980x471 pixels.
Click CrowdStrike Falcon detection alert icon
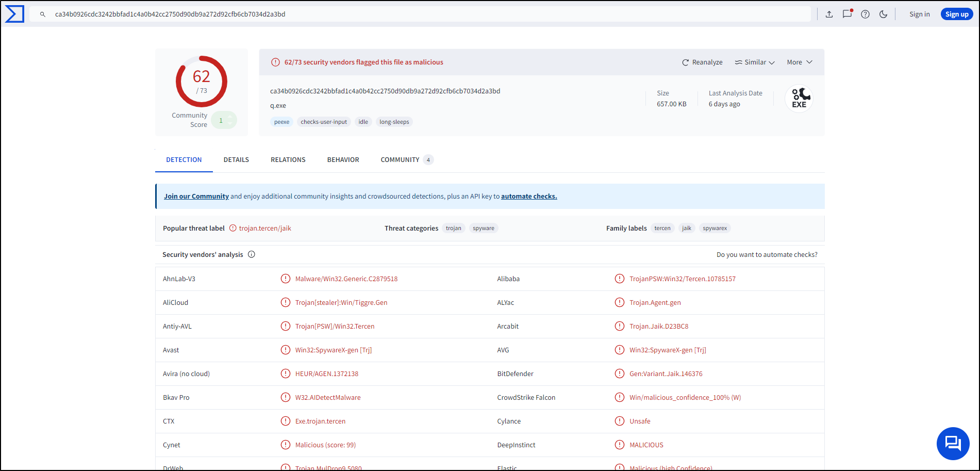click(x=620, y=397)
